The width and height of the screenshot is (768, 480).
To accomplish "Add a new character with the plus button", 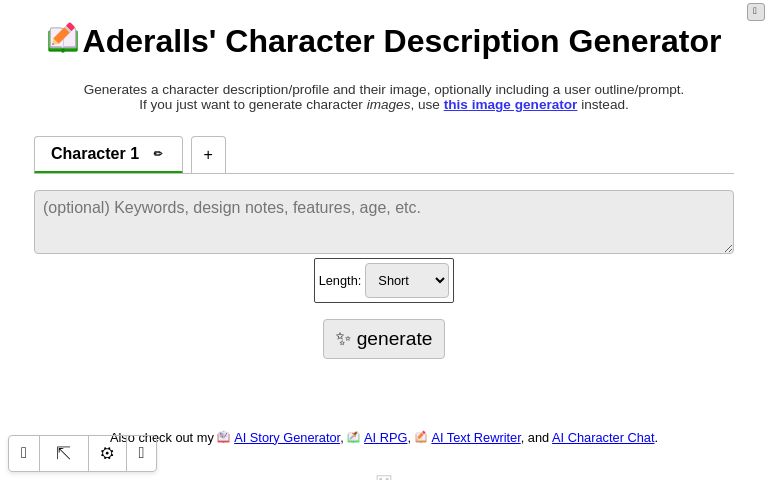I will (x=208, y=155).
